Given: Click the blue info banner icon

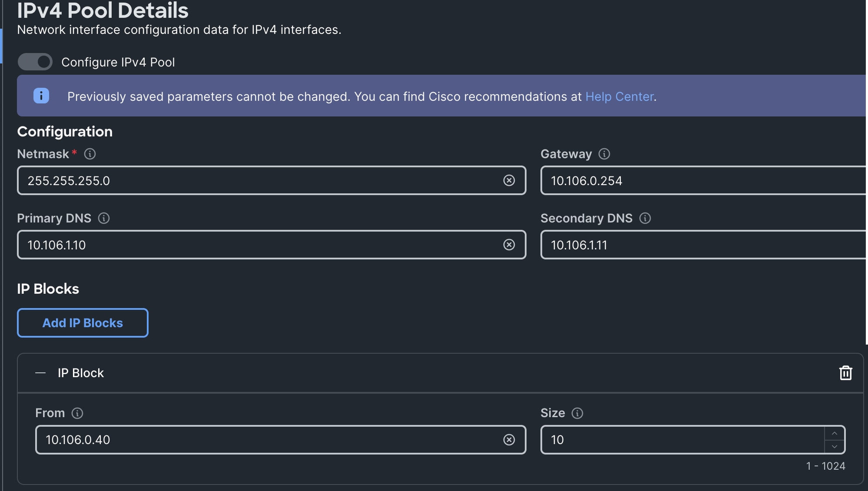Looking at the screenshot, I should tap(41, 96).
